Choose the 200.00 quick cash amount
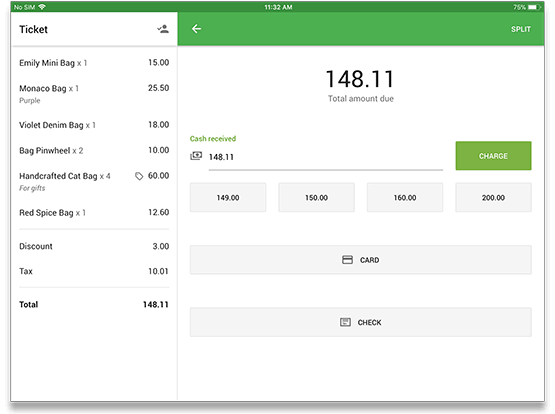Viewport: 555px width, 414px height. [493, 197]
